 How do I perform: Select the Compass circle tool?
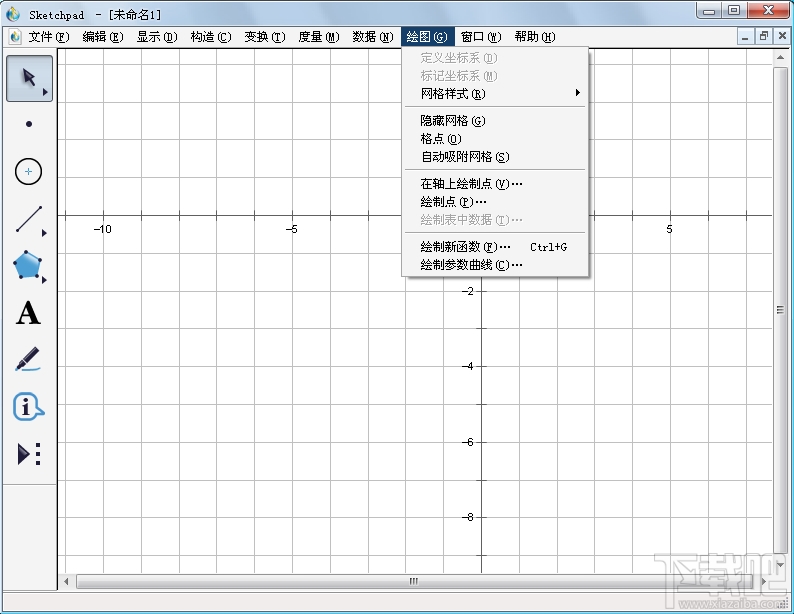pos(28,172)
